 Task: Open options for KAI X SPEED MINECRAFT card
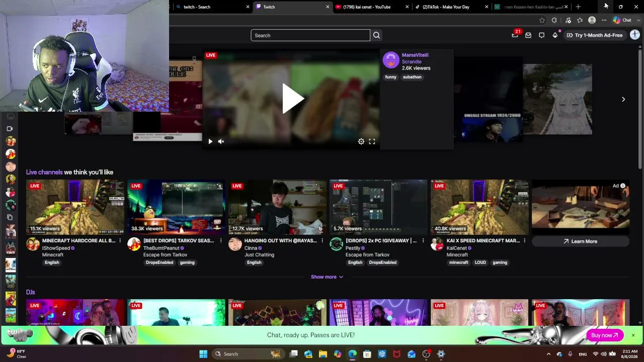coord(524,241)
